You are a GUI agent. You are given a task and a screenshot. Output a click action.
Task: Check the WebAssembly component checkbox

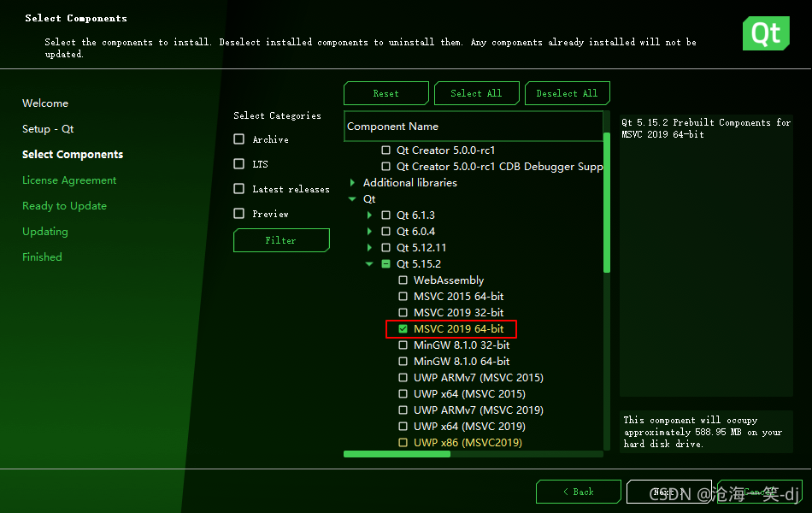coord(403,280)
